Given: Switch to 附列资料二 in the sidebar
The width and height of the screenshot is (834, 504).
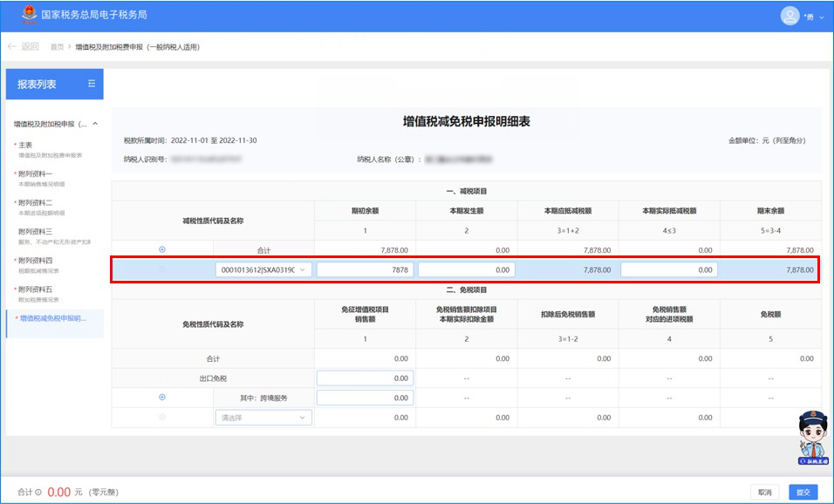Looking at the screenshot, I should (x=35, y=203).
